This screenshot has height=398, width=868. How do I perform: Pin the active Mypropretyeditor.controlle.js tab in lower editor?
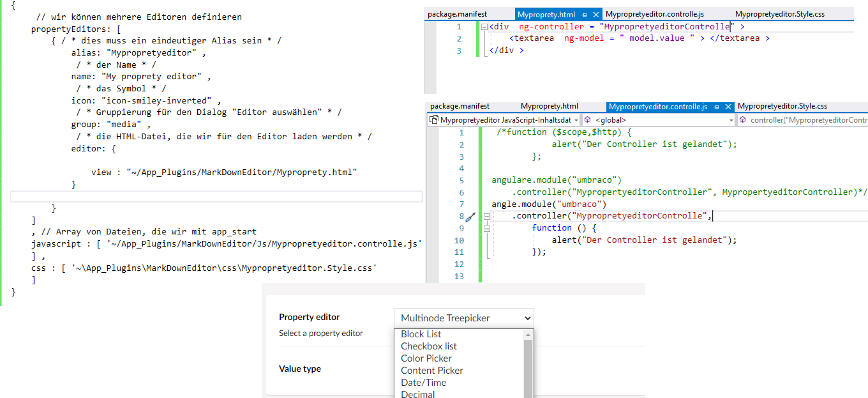[715, 107]
